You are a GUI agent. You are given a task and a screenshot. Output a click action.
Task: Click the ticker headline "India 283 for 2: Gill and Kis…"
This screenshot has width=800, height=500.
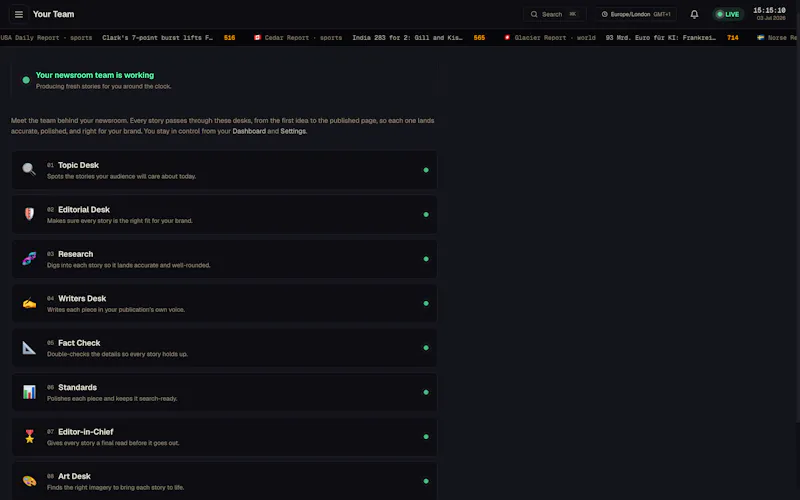pyautogui.click(x=407, y=38)
